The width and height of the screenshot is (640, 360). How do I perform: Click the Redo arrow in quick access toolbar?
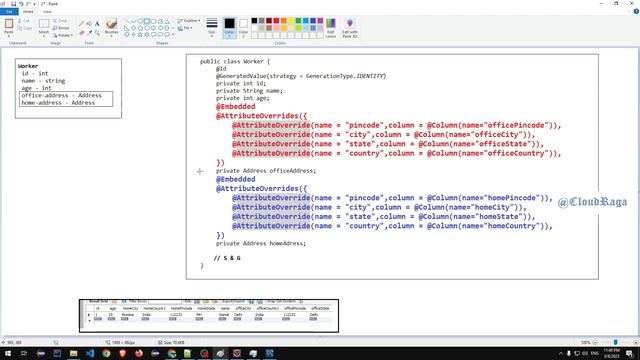coord(28,4)
